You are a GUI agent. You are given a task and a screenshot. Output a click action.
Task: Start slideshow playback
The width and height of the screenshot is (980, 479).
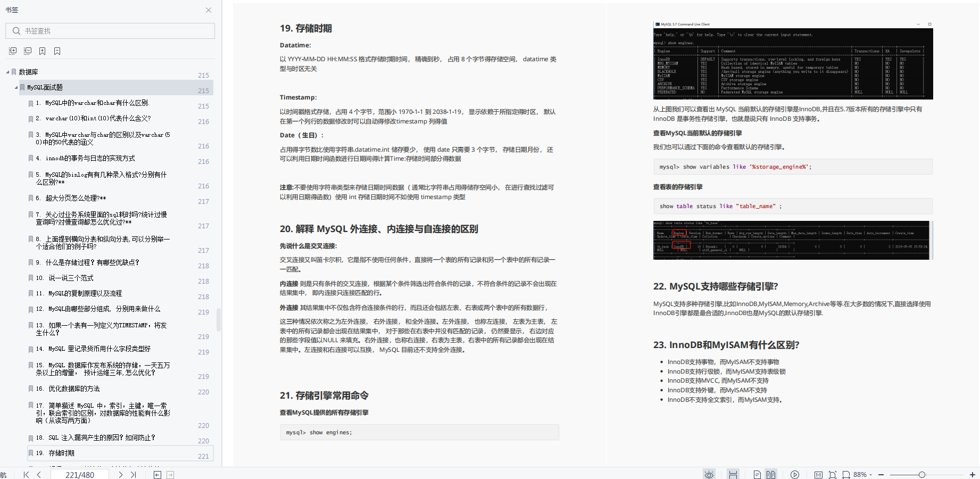tap(795, 475)
